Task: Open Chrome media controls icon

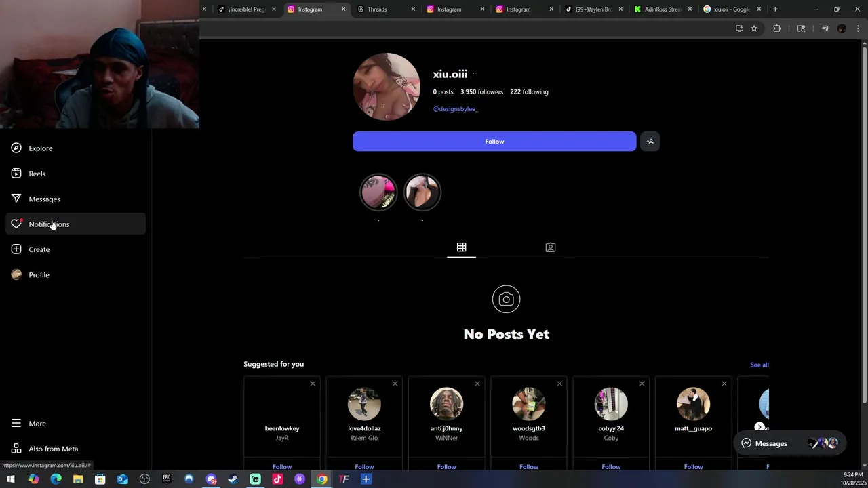Action: pos(825,28)
